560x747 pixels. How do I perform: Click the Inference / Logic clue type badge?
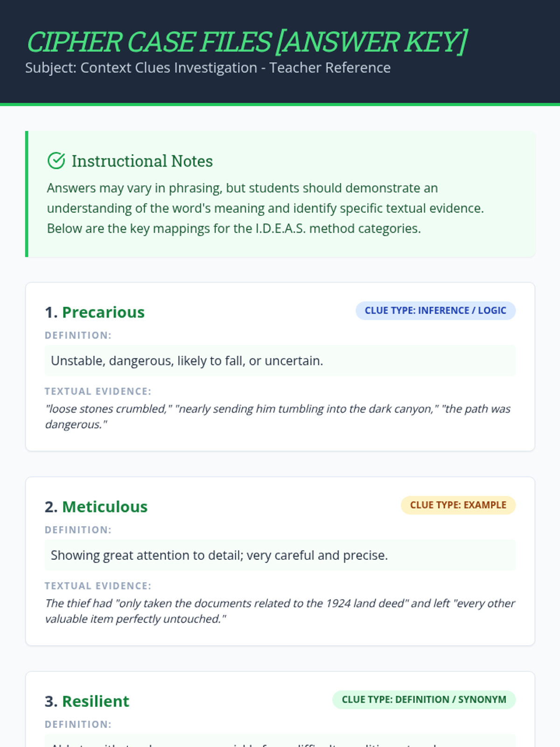click(435, 310)
